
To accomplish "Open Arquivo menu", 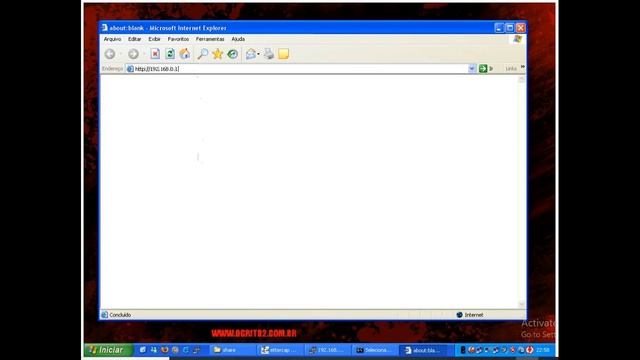I will [112, 39].
